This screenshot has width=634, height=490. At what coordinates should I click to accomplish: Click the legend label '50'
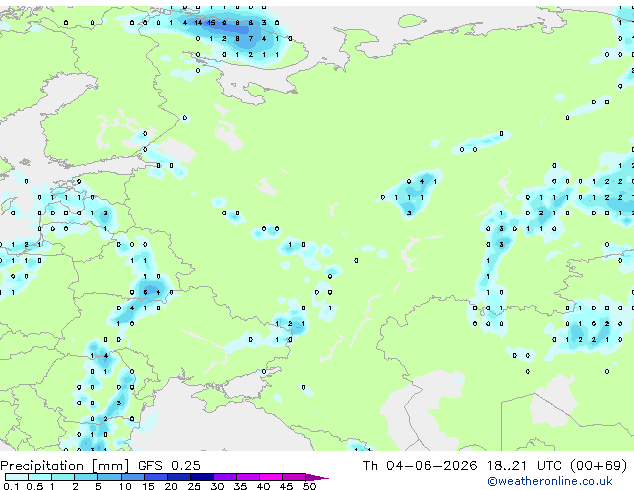point(309,486)
